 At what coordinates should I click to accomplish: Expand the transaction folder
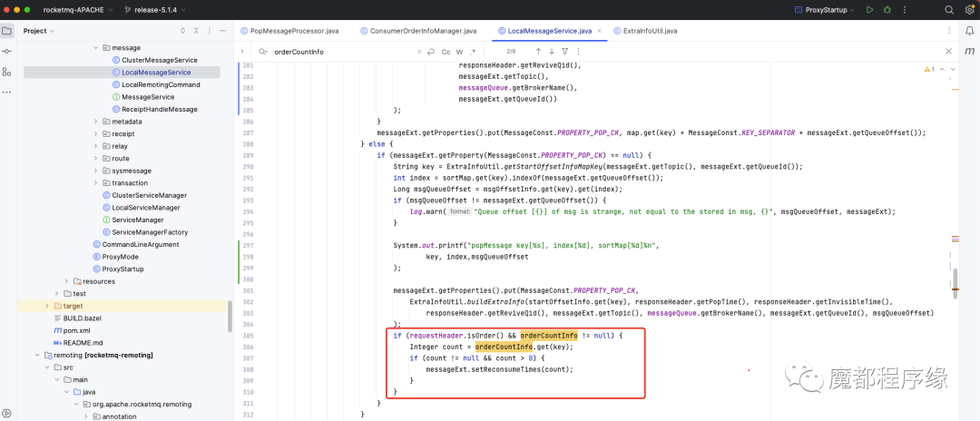coord(95,183)
